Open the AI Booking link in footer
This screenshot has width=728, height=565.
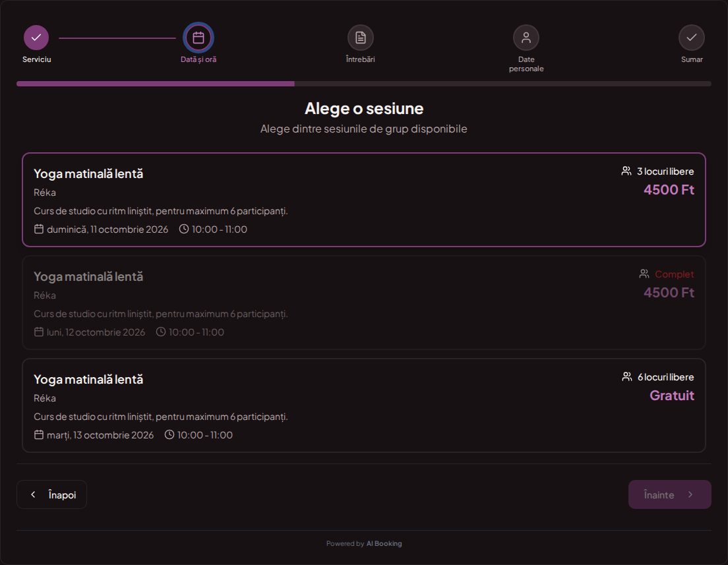(x=384, y=544)
